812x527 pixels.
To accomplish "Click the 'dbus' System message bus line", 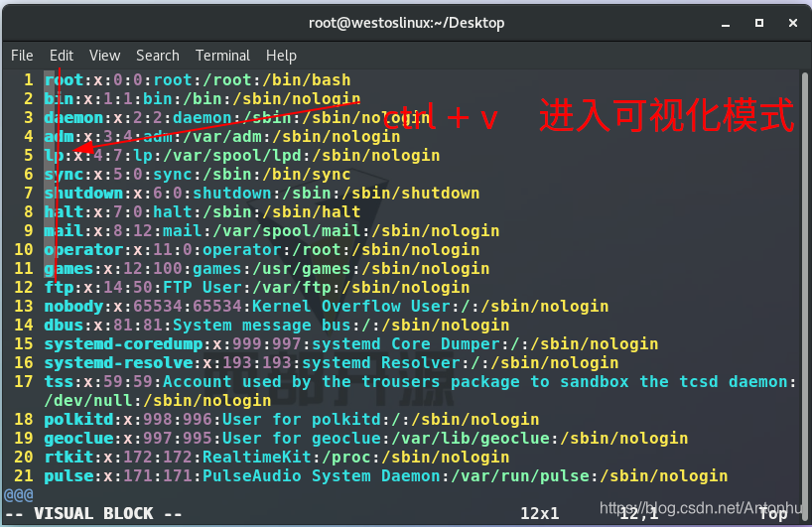I will tap(277, 326).
